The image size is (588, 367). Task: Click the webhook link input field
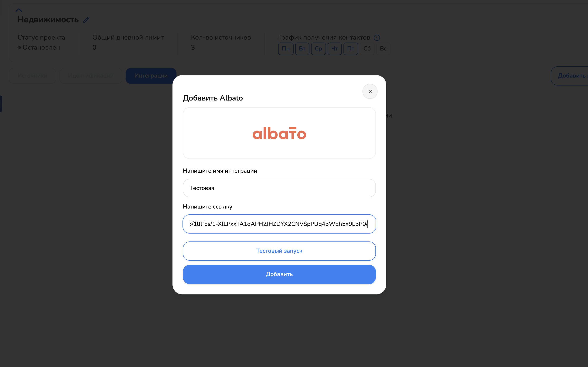click(279, 224)
